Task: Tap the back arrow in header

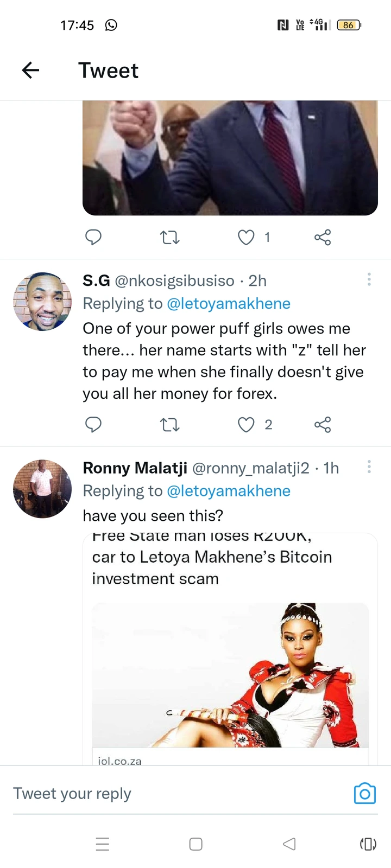Action: click(31, 70)
